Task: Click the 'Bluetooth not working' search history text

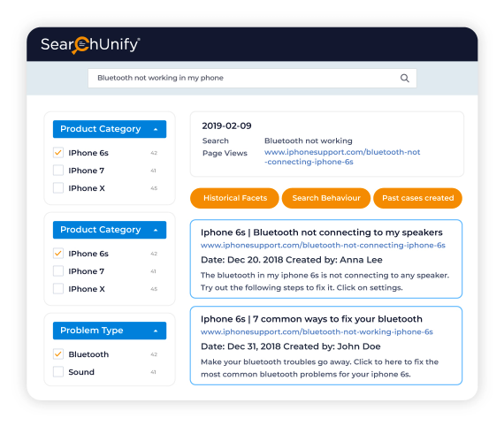Action: [x=309, y=141]
